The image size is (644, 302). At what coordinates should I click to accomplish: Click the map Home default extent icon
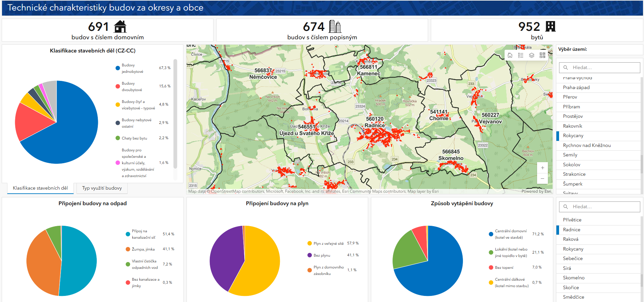pos(510,55)
